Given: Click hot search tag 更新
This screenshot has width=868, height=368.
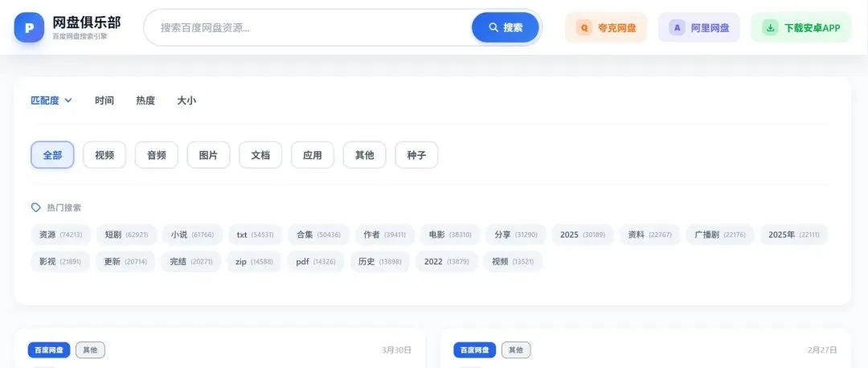Looking at the screenshot, I should pos(125,262).
